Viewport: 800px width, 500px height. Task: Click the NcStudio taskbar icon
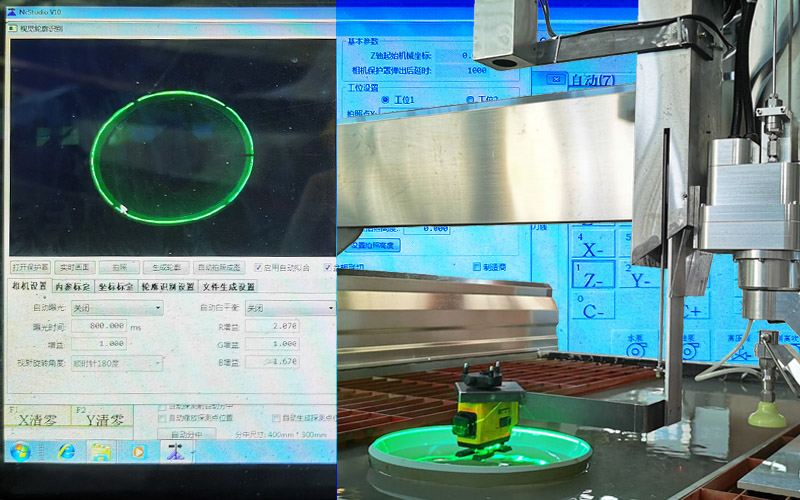click(175, 452)
